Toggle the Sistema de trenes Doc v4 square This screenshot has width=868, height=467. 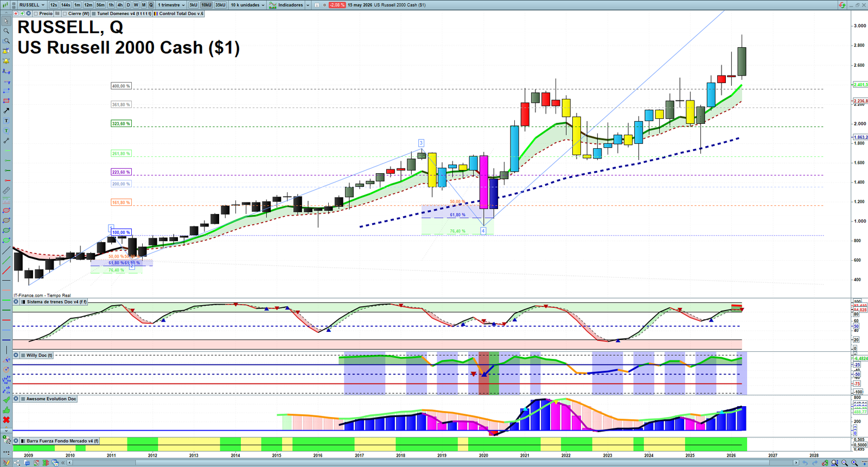tap(23, 302)
